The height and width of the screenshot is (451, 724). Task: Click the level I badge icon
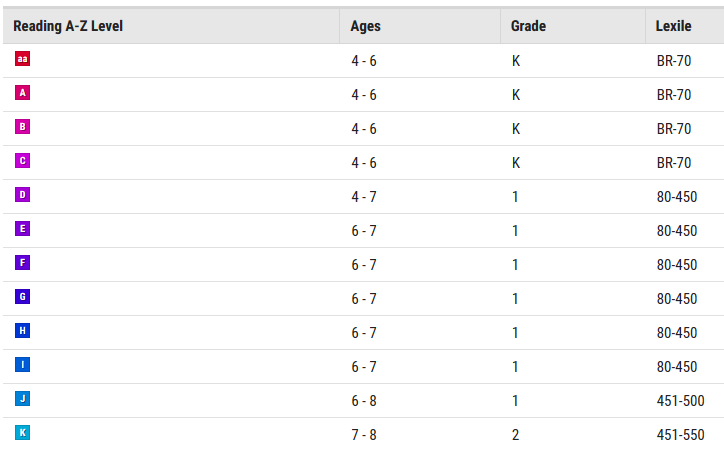pyautogui.click(x=23, y=365)
